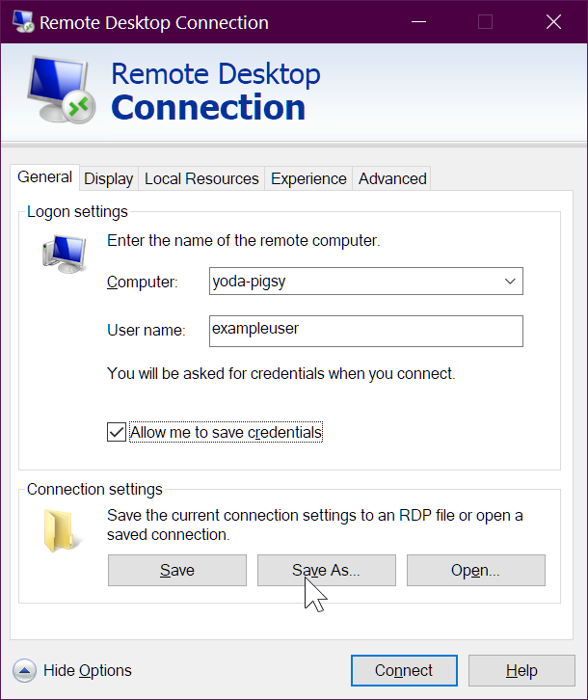Click the User name: label
Image resolution: width=588 pixels, height=700 pixels.
point(147,331)
